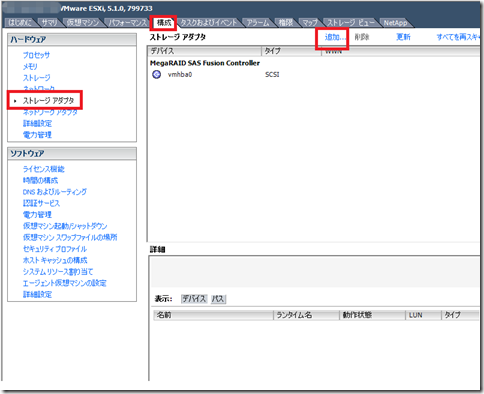Click the MegaRAID SAS Fusion Controller group row
Screen dimensions: 484x394
coord(205,63)
